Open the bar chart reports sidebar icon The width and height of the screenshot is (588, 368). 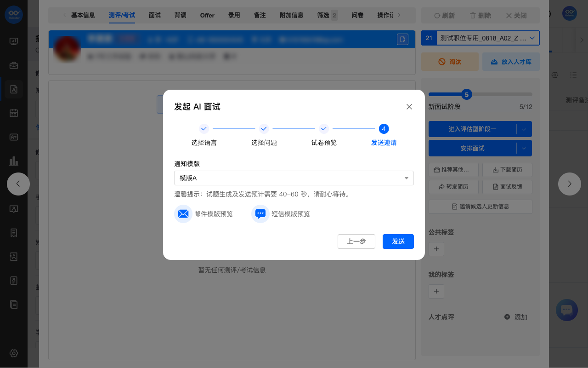point(14,161)
